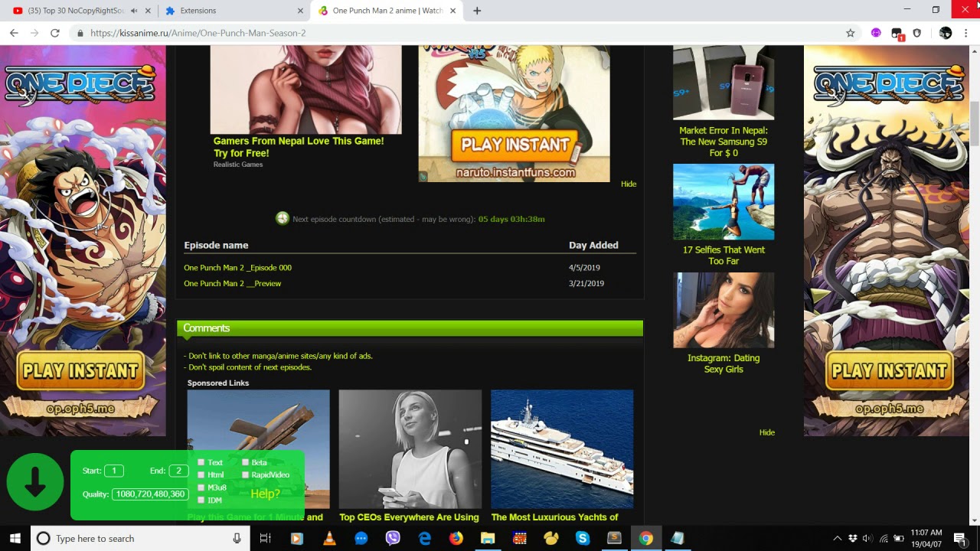Bookmark this page with the star icon

coord(850,33)
